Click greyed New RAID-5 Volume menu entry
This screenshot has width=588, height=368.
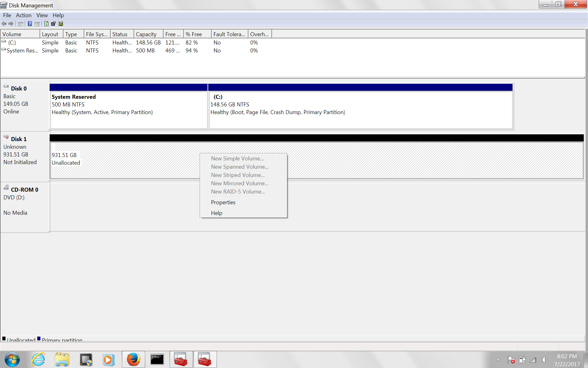pyautogui.click(x=243, y=192)
